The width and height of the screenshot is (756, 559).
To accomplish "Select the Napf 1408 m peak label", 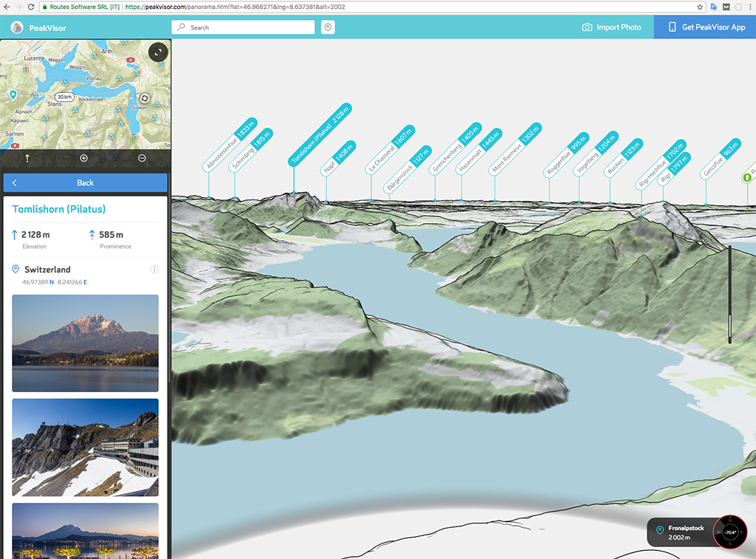I will point(339,158).
